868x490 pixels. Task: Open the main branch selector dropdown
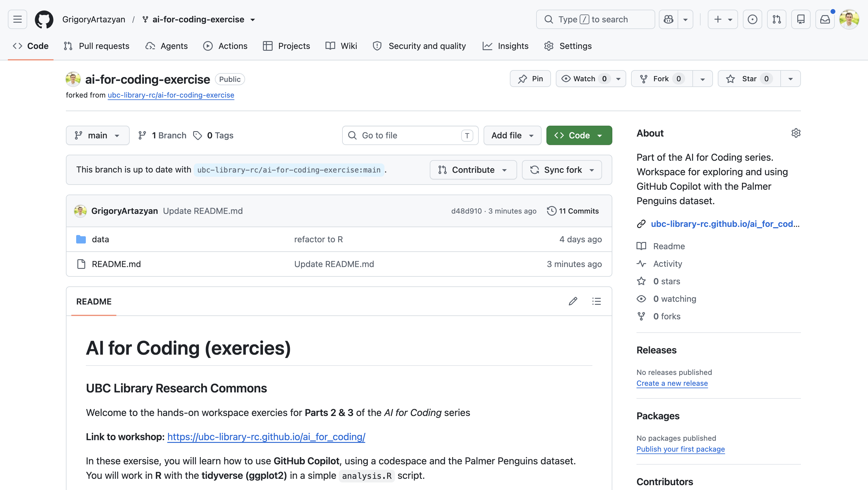(x=98, y=135)
